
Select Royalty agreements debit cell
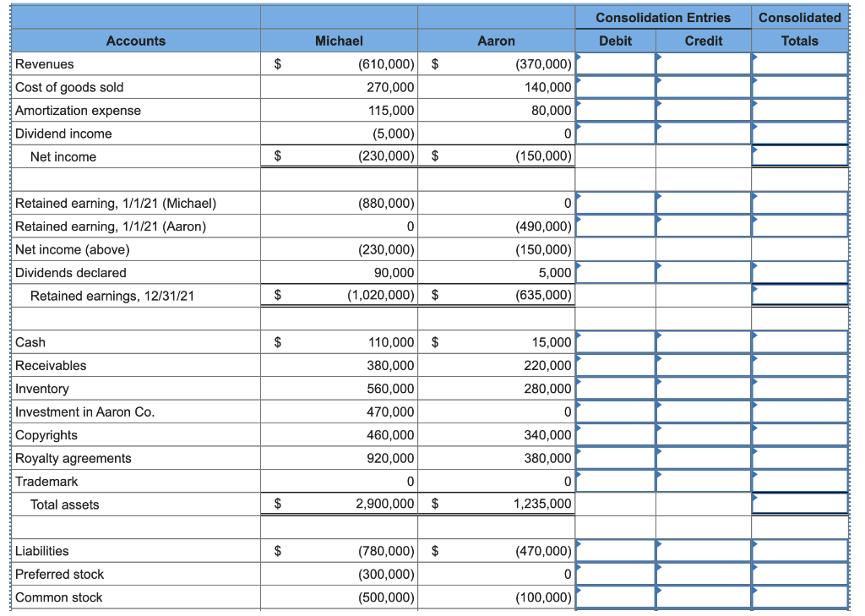pos(615,458)
